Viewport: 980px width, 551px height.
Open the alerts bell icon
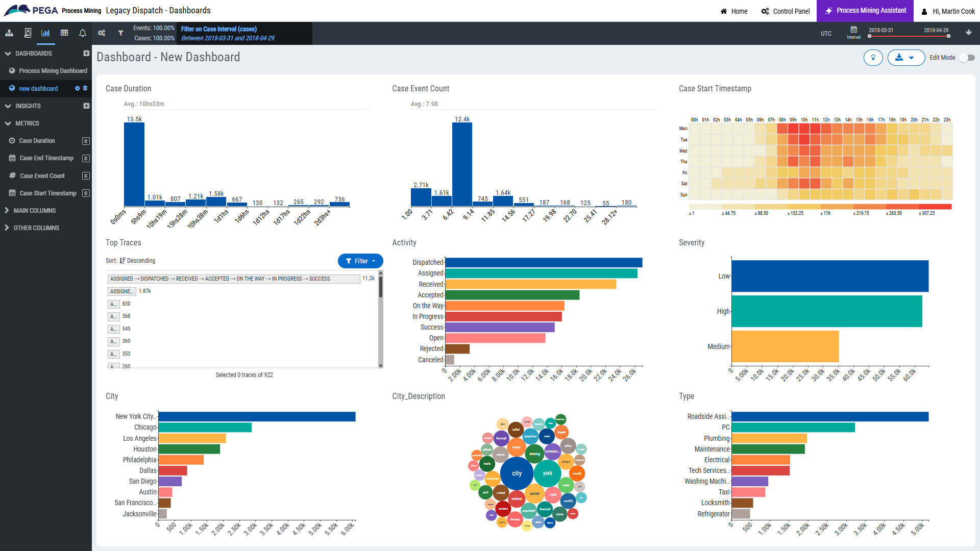click(83, 33)
